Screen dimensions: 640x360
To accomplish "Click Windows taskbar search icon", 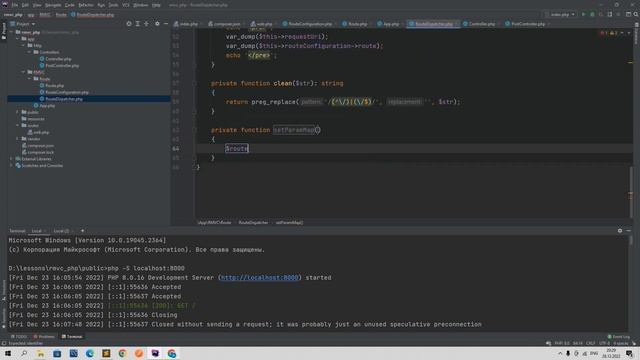I will pyautogui.click(x=24, y=353).
